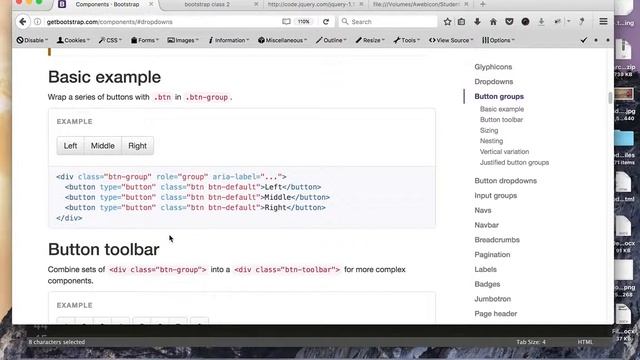
Task: Go to the home page icon
Action: point(493,22)
